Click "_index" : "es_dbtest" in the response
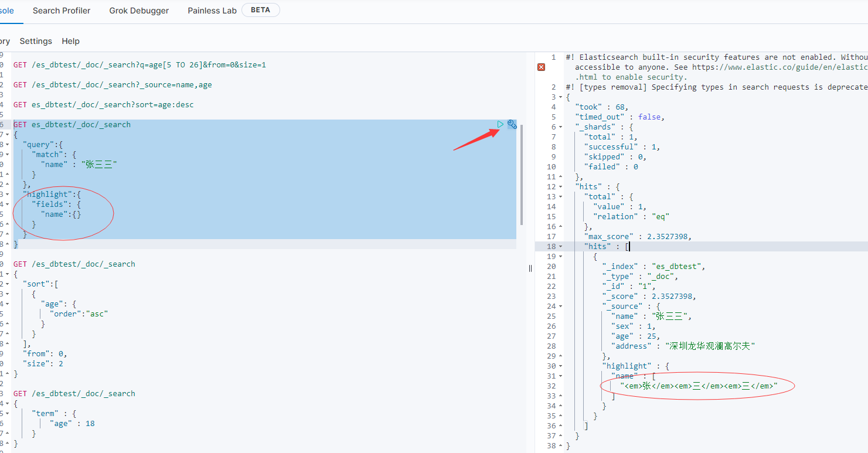Viewport: 868px width, 453px height. 653,267
